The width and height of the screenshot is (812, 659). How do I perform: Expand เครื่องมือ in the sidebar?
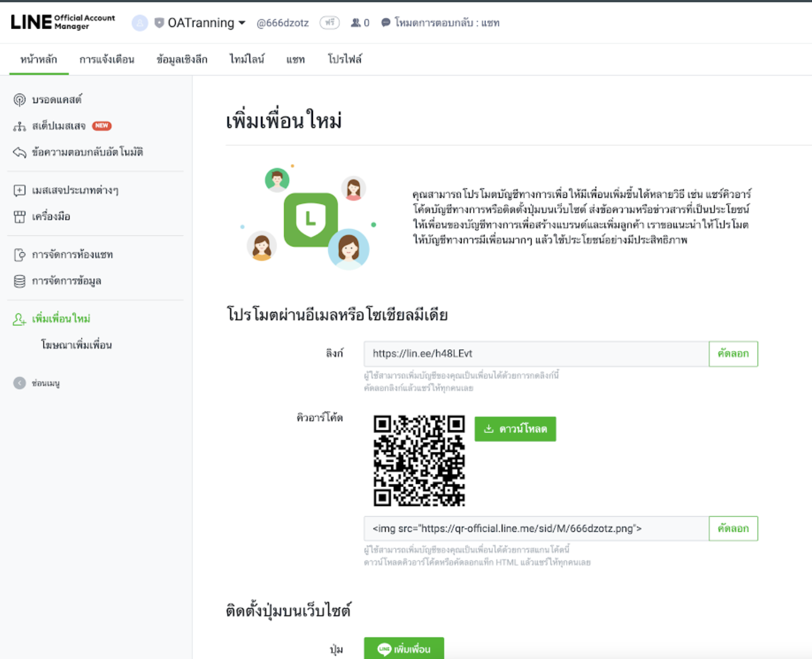(51, 217)
